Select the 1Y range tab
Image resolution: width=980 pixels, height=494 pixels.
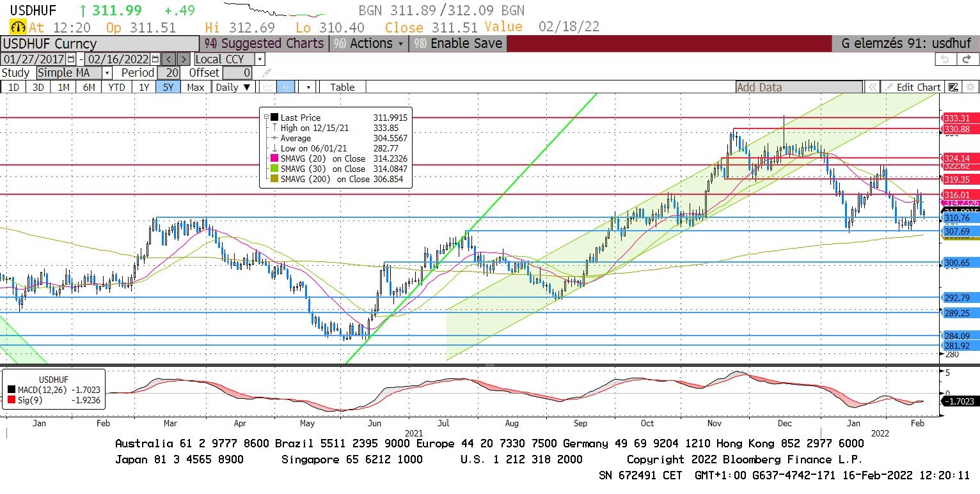144,87
